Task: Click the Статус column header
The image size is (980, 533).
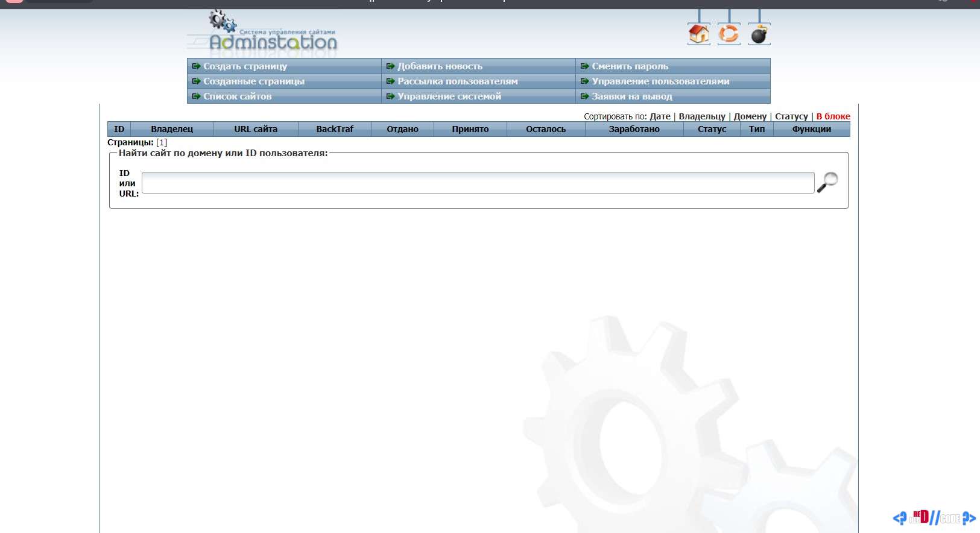Action: click(x=712, y=129)
